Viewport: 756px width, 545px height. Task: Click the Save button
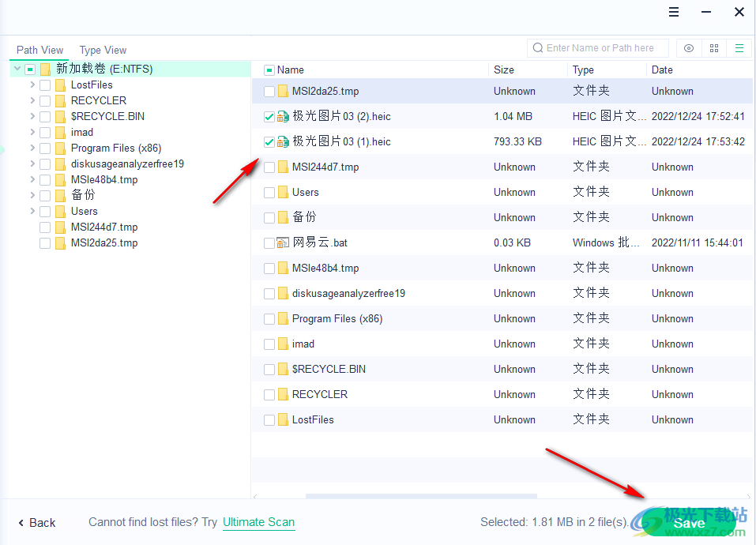point(688,522)
